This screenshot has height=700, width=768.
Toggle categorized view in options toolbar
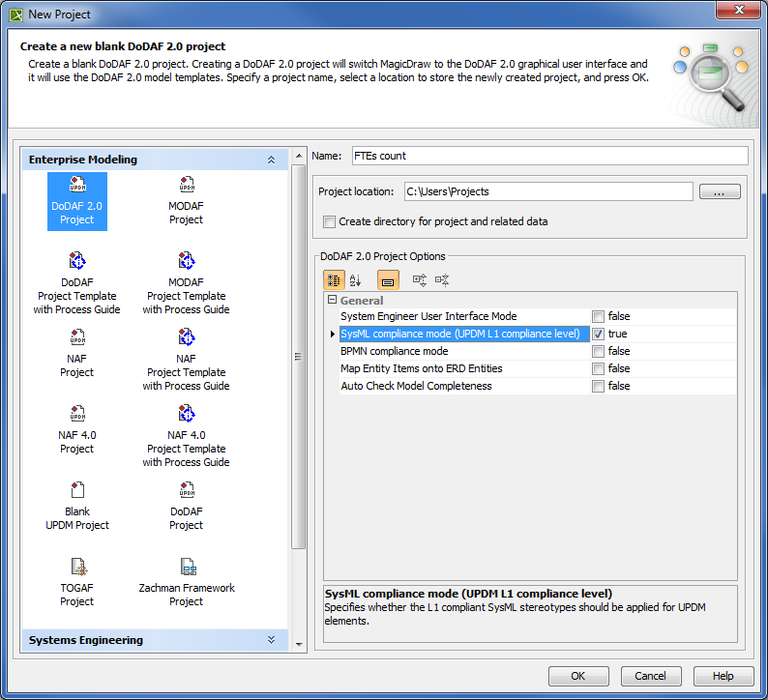[334, 280]
